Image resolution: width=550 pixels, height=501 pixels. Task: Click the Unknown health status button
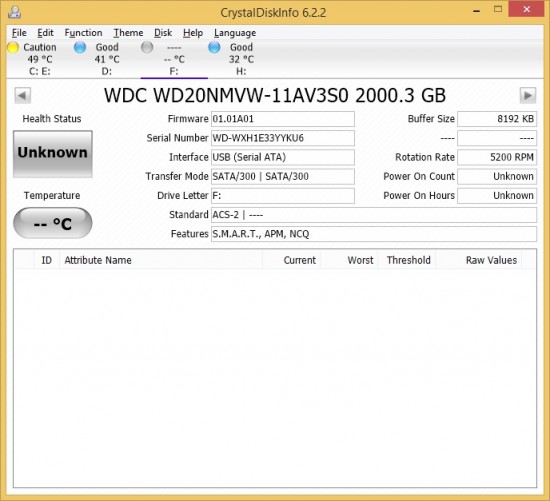tap(53, 154)
